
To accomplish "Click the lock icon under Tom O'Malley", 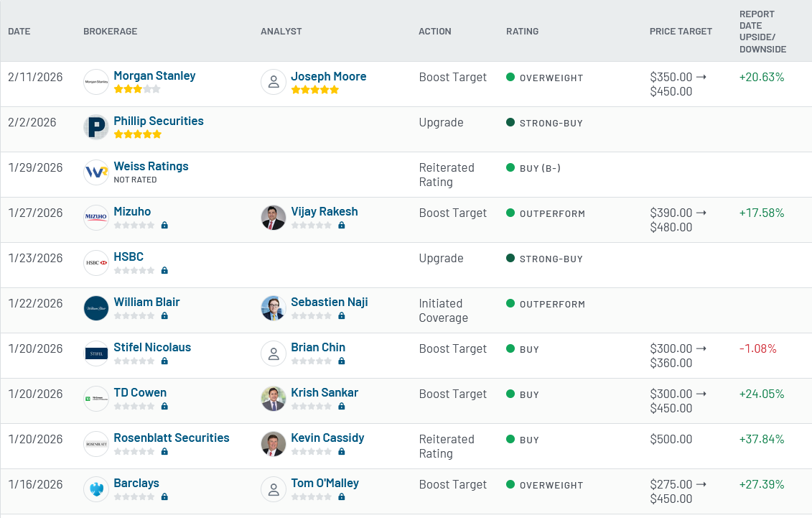I will point(342,496).
